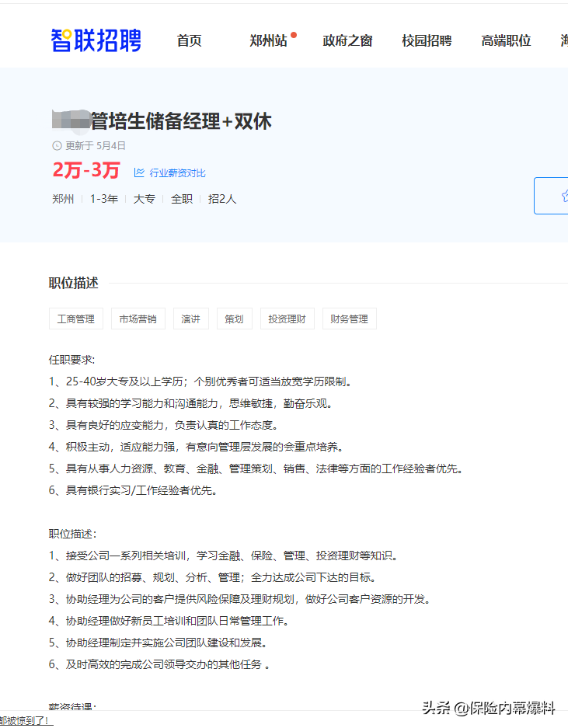Open the 高端职位 navigation item
This screenshot has width=568, height=728.
[506, 41]
